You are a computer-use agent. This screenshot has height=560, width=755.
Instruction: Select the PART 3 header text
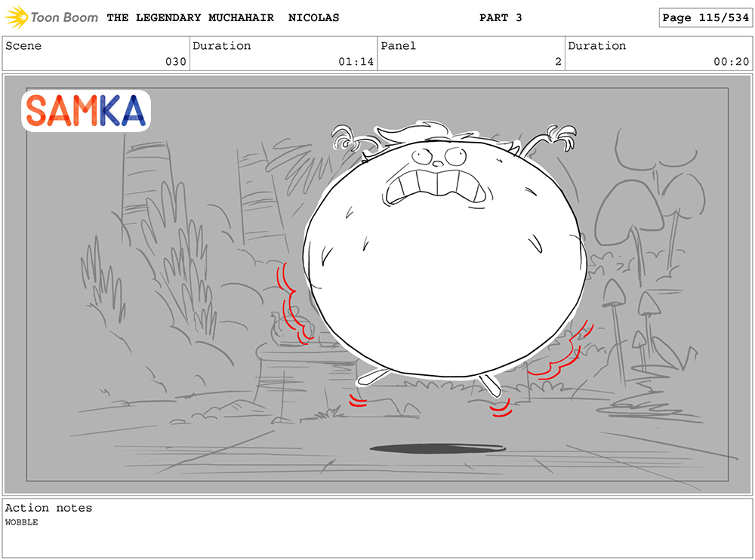pos(501,18)
